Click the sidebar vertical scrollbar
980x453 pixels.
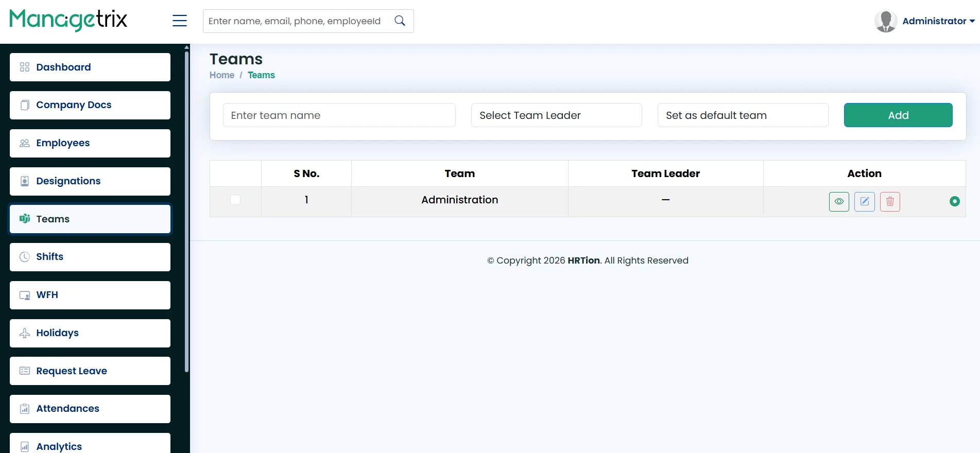(x=186, y=211)
